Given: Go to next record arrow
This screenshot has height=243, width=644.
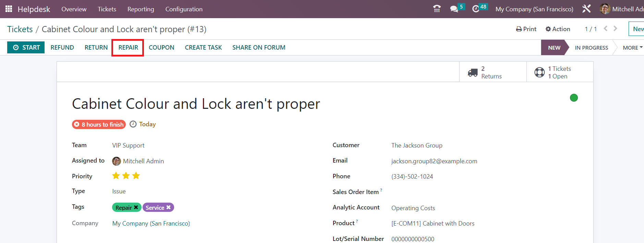Looking at the screenshot, I should coord(616,29).
